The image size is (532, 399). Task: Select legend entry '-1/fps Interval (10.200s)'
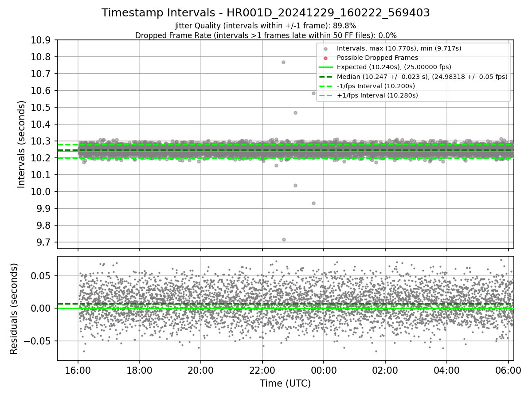(376, 86)
